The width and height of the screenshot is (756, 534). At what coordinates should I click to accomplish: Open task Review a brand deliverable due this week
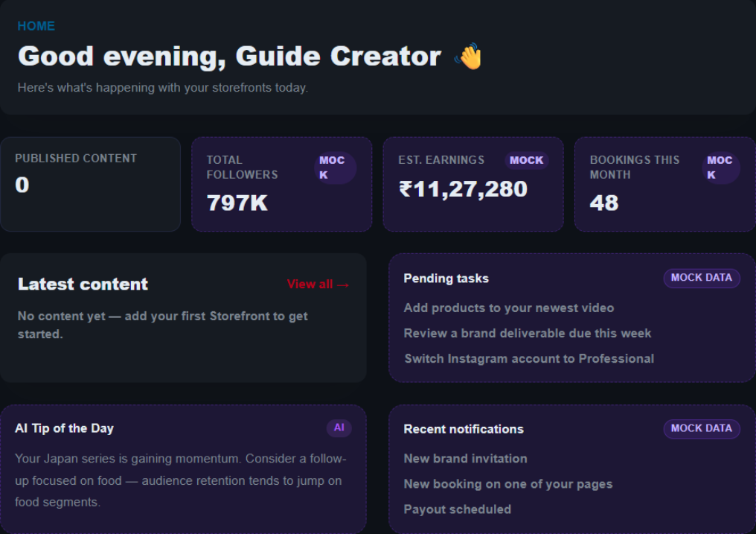528,334
